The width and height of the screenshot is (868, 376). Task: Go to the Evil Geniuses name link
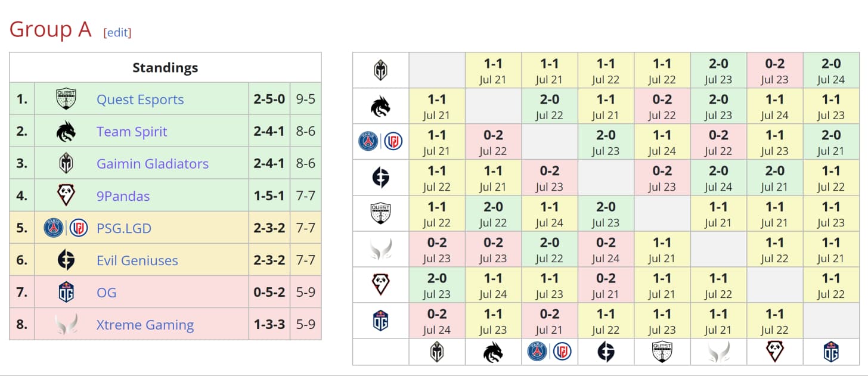coord(137,260)
